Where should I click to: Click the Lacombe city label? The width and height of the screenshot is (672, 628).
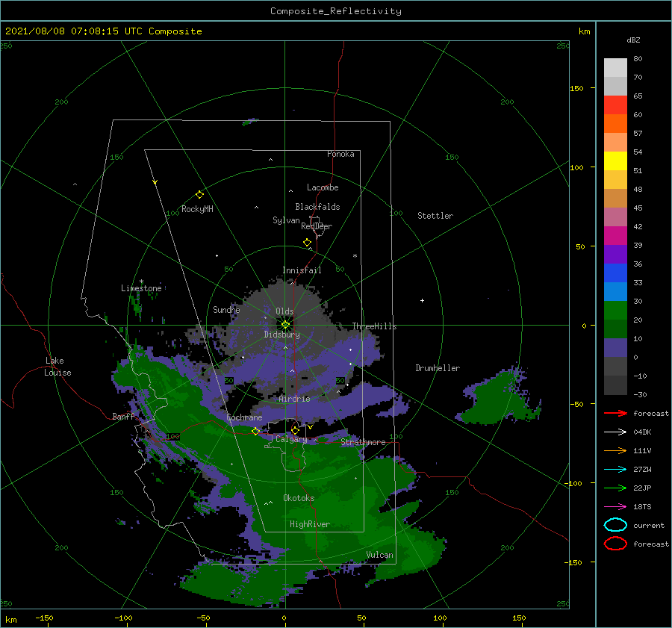323,187
